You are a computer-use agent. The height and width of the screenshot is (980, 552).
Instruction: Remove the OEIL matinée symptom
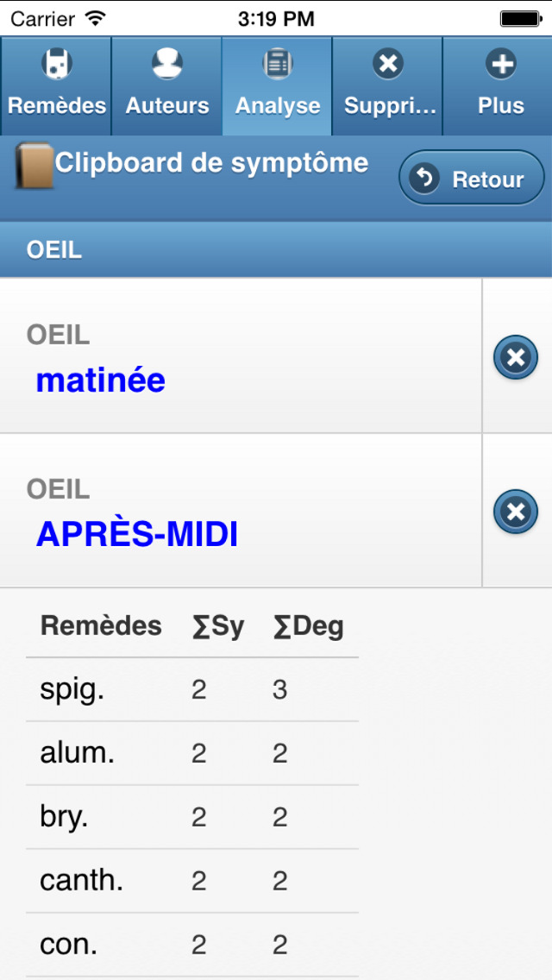click(x=516, y=357)
